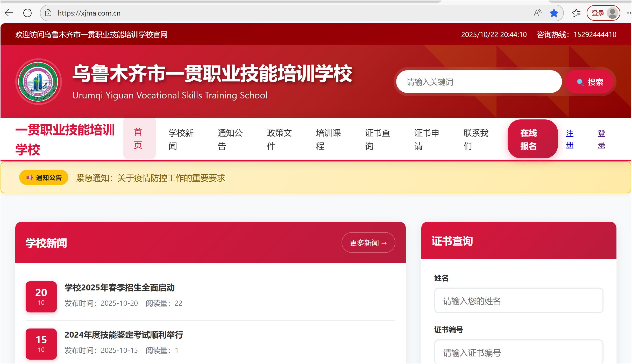Viewport: 632px width, 364px height.
Task: Click the browser profile 登录 button
Action: [x=603, y=13]
